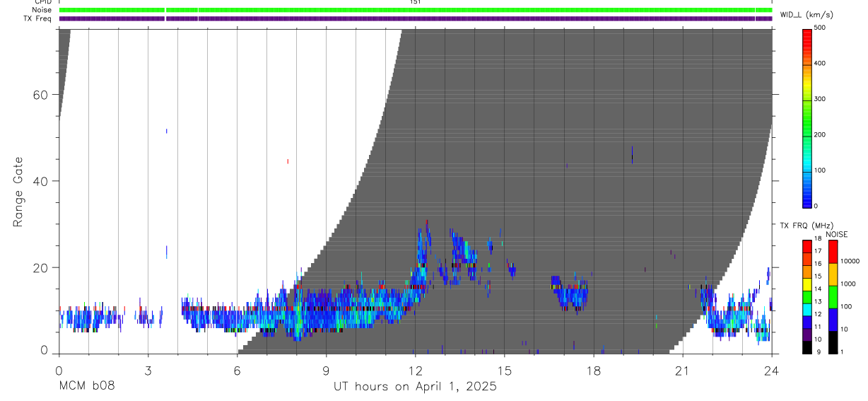Viewport: 868px width, 401px height.
Task: Click the green middle of the WID colorbar
Action: (807, 117)
